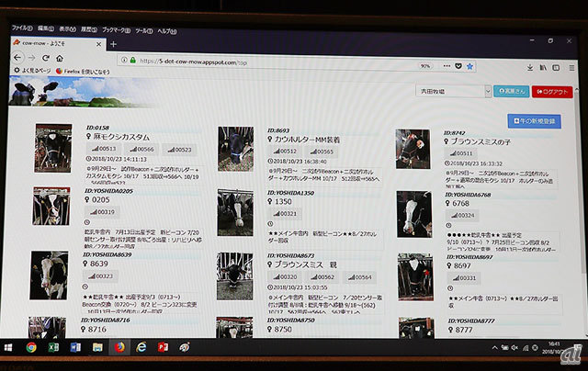This screenshot has height=371, width=588.
Task: Open the ファイル menu
Action: tap(22, 28)
